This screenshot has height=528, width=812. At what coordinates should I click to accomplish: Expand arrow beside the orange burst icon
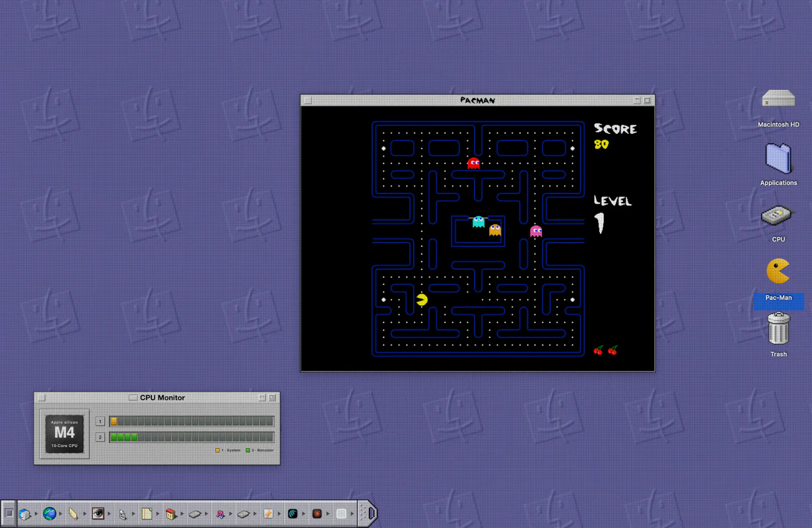[x=328, y=514]
